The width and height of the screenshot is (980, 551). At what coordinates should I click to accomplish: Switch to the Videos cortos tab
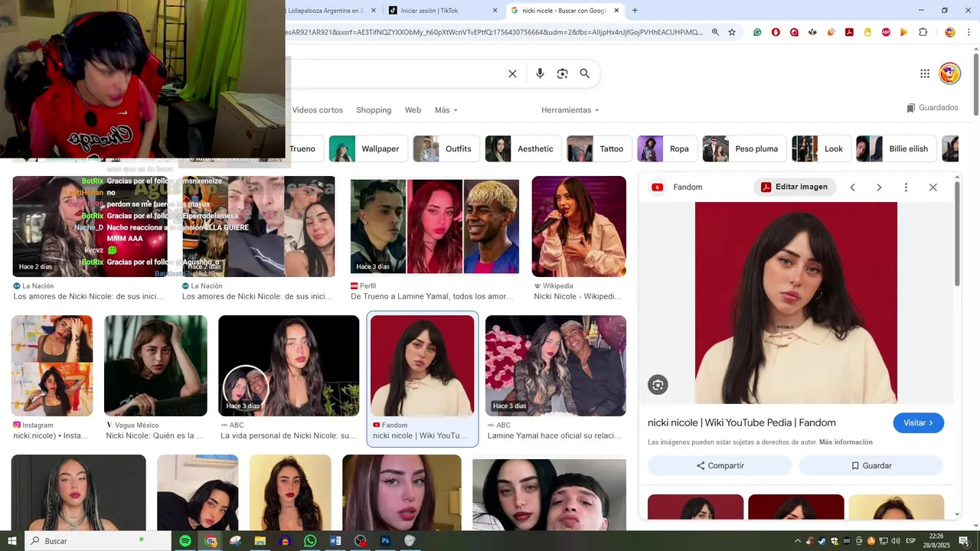(x=317, y=110)
